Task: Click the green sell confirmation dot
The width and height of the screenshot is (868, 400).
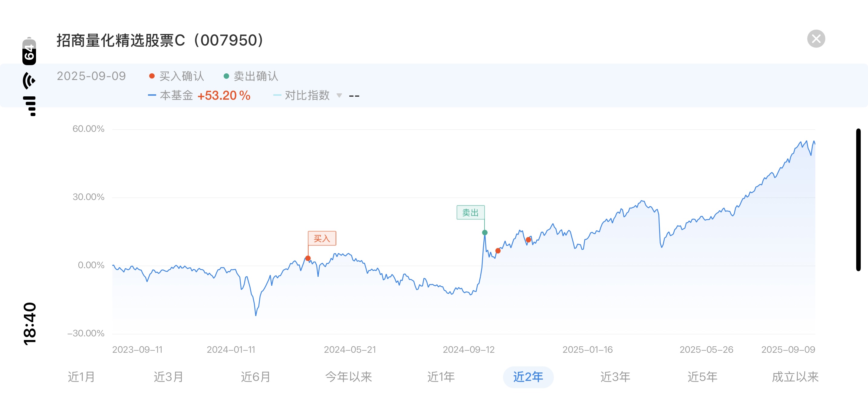Action: (485, 233)
